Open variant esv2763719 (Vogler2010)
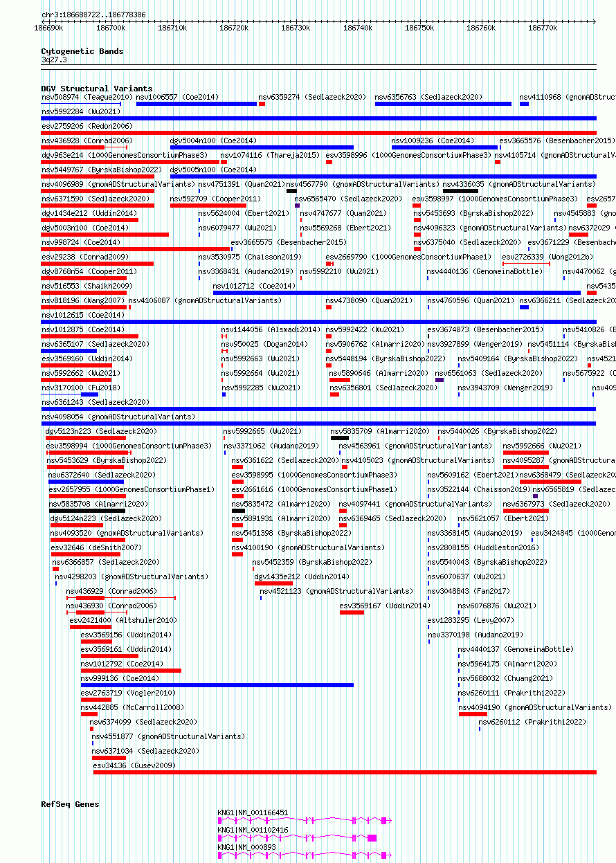Viewport: 616px width, 863px height. point(128,693)
